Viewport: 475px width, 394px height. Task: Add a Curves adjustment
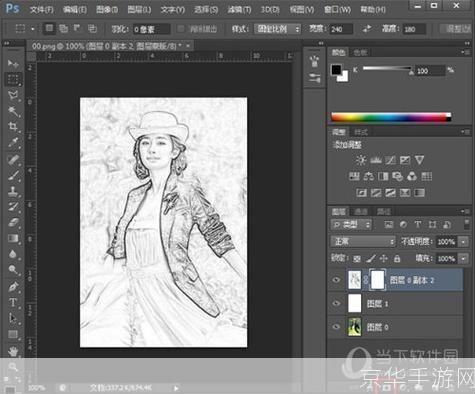390,160
